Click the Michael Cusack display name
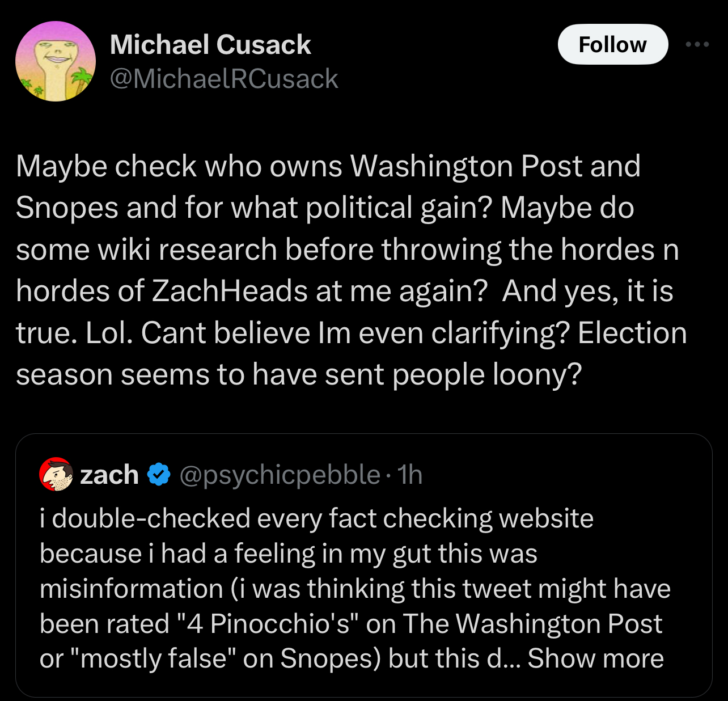Image resolution: width=728 pixels, height=701 pixels. point(210,45)
